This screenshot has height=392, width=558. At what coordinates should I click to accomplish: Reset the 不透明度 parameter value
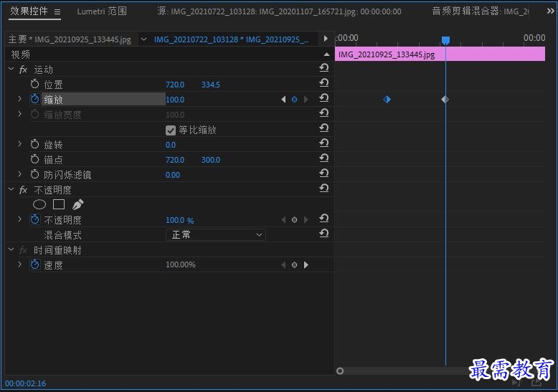point(324,219)
